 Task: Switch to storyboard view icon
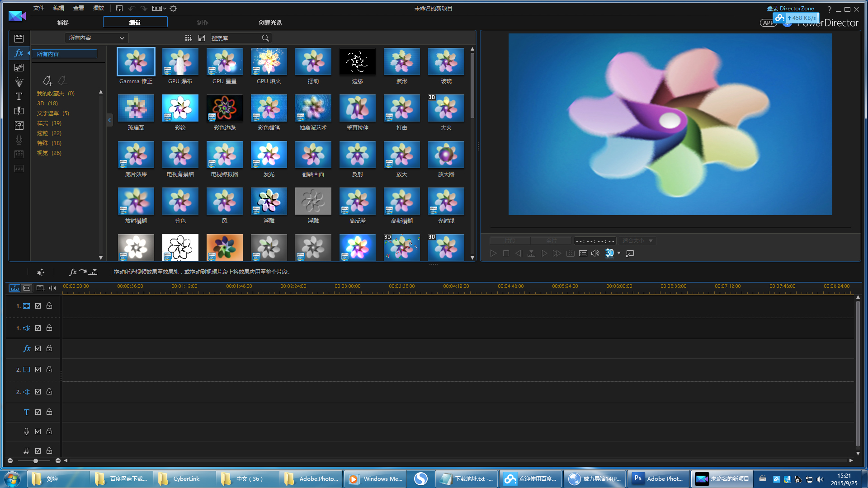pos(27,288)
